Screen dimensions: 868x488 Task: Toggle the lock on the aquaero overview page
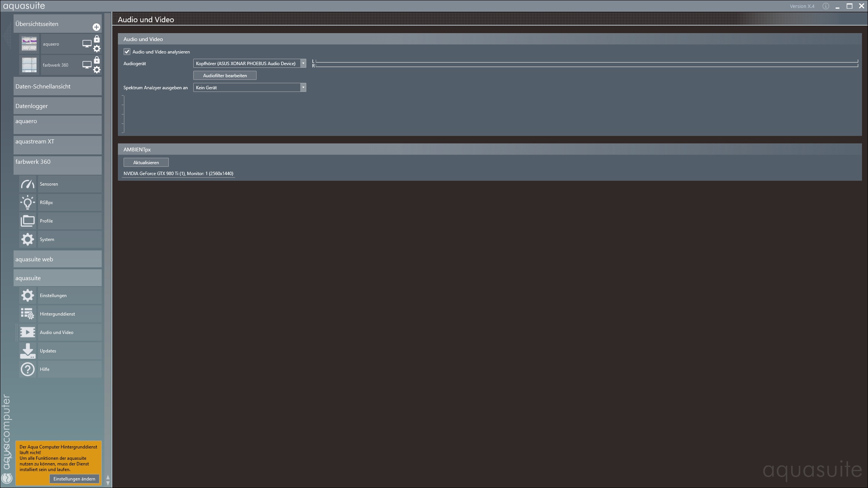pos(97,39)
